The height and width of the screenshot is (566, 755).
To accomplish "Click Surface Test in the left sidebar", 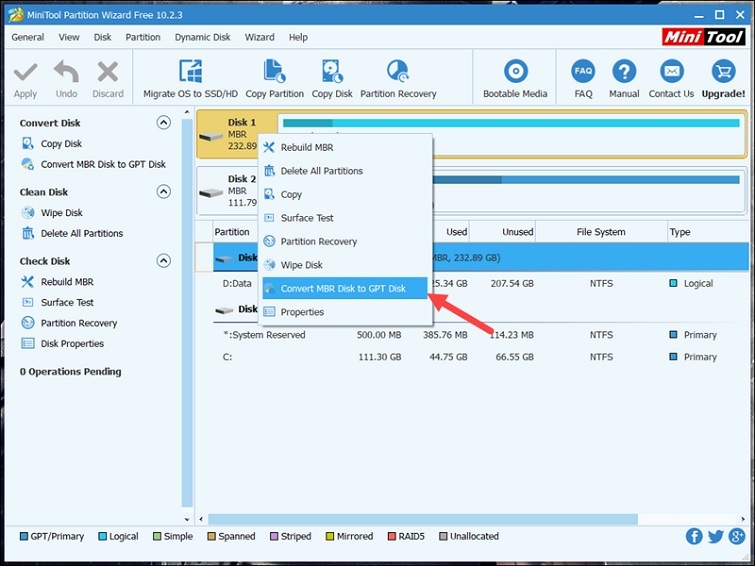I will 67,302.
